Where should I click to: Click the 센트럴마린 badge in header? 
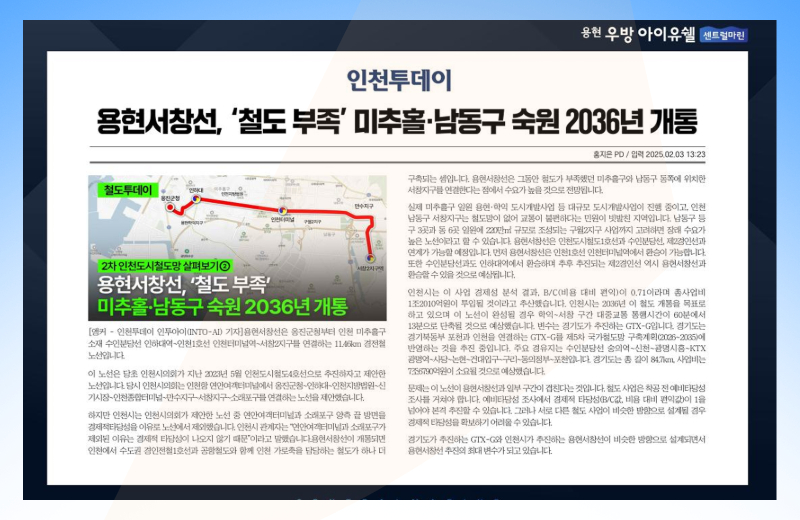[723, 35]
